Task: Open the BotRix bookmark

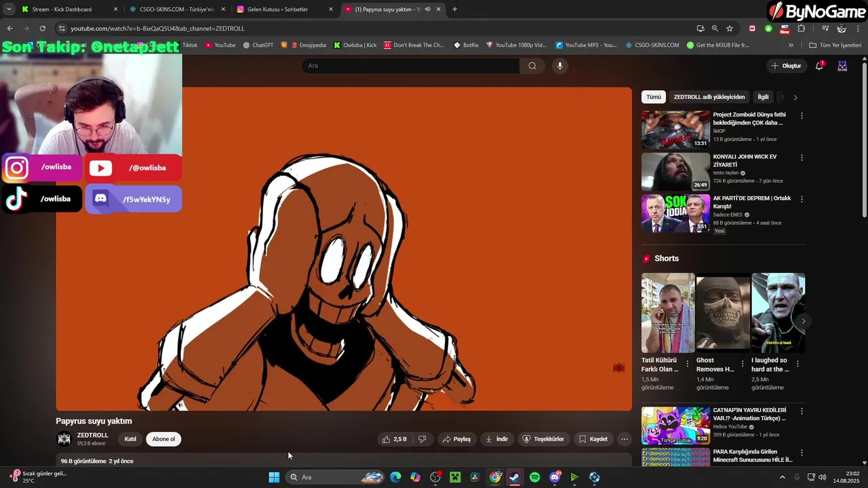Action: point(466,45)
